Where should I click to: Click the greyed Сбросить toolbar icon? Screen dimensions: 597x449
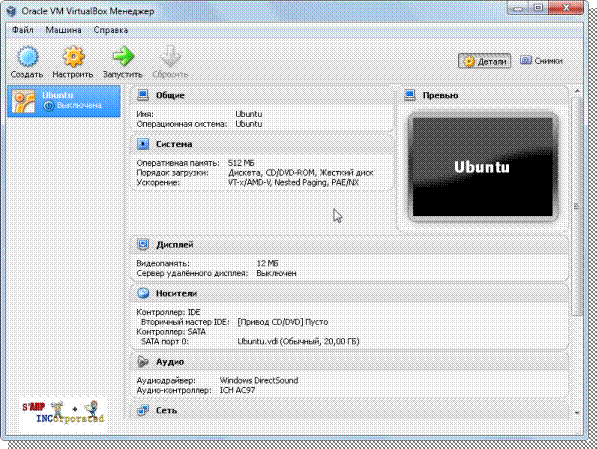click(x=170, y=56)
